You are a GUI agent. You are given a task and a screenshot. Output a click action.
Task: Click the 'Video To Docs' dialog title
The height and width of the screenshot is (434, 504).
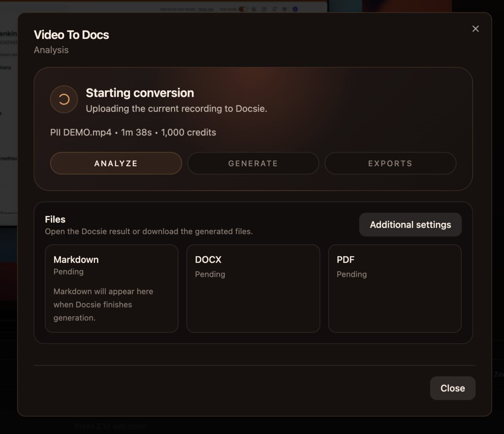click(x=71, y=35)
